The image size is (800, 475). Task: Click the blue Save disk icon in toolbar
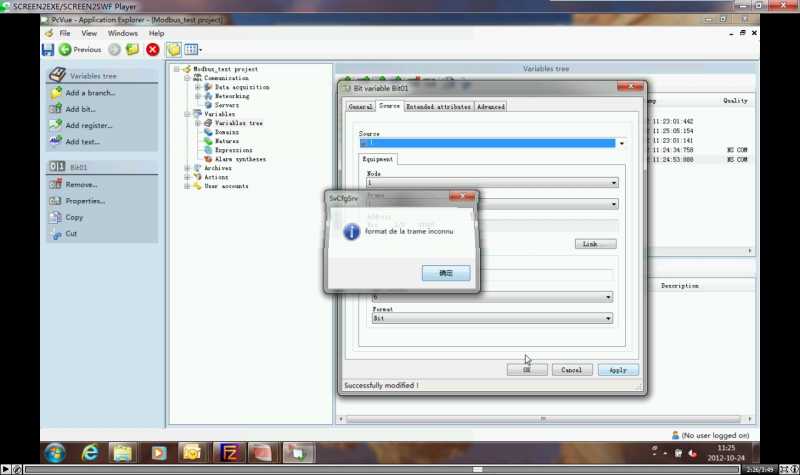tap(48, 49)
